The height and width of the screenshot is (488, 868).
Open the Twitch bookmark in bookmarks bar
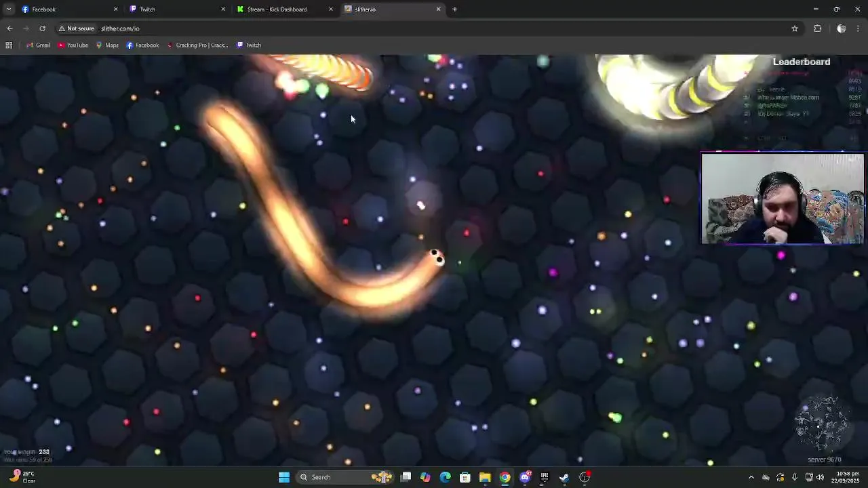click(249, 45)
